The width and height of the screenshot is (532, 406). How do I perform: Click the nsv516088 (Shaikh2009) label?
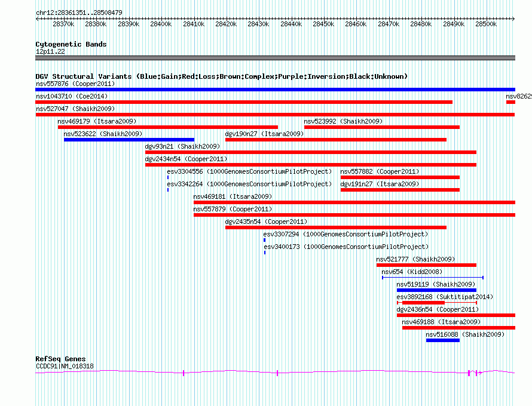pos(465,334)
